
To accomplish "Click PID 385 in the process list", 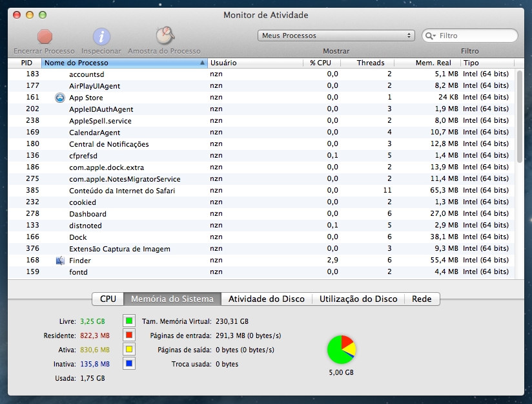I will coord(32,190).
